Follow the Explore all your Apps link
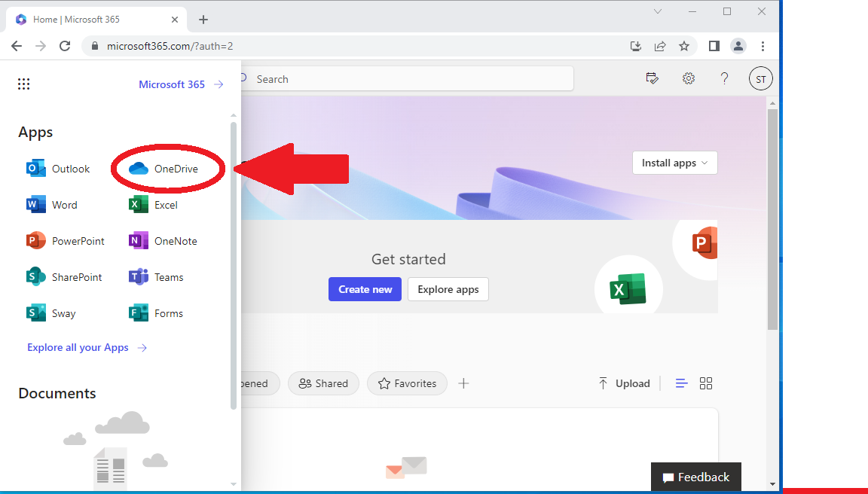 coord(87,347)
